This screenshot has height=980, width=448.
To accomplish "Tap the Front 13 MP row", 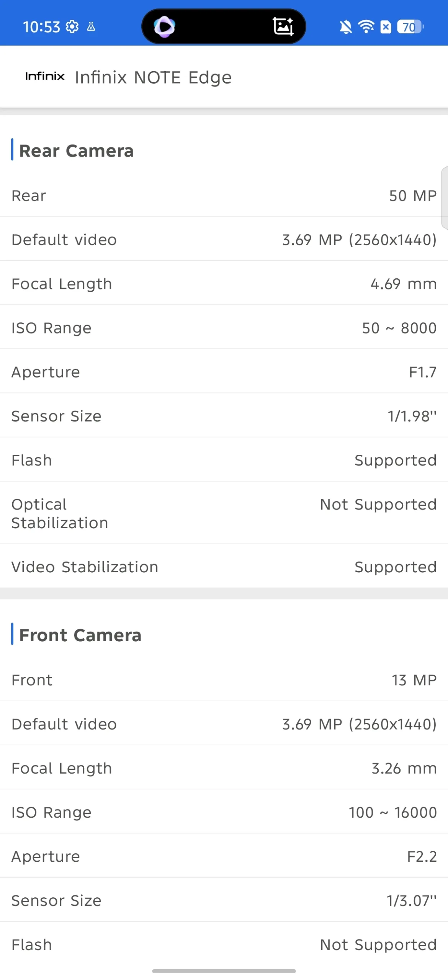I will coord(224,680).
